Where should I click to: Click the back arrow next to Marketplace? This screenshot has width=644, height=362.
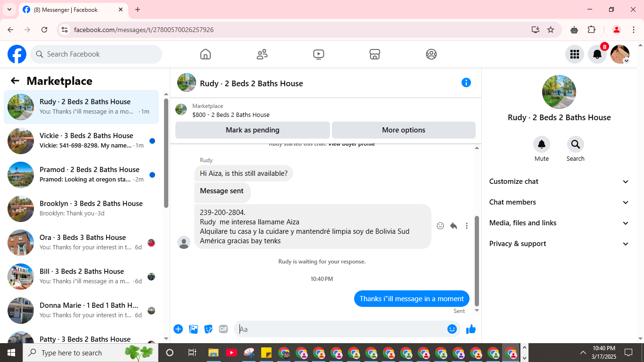[15, 81]
